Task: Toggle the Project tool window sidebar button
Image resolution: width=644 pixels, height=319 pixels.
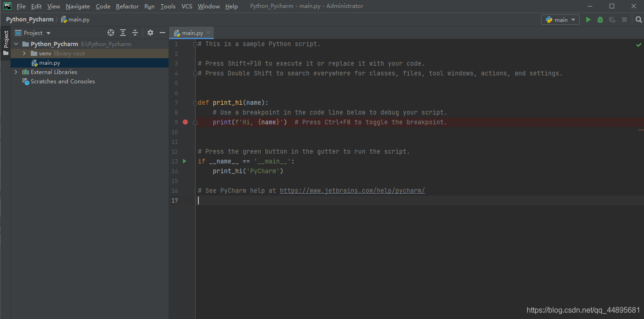Action: point(6,43)
